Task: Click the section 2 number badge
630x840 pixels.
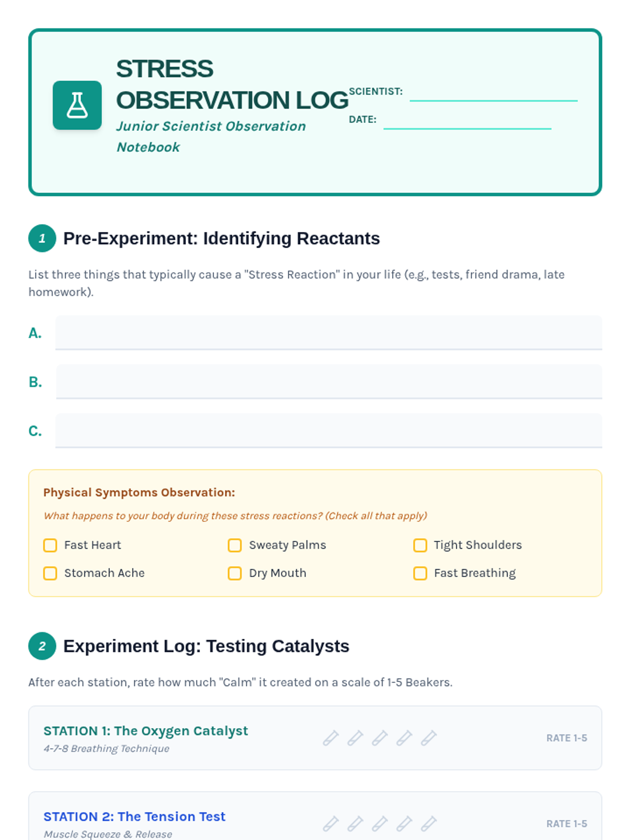Action: pos(42,646)
